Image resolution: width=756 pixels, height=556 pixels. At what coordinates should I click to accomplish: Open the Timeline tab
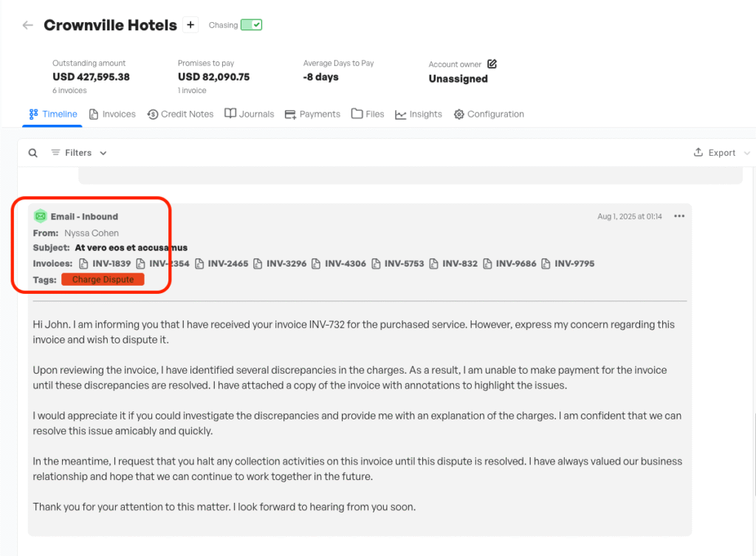click(53, 114)
